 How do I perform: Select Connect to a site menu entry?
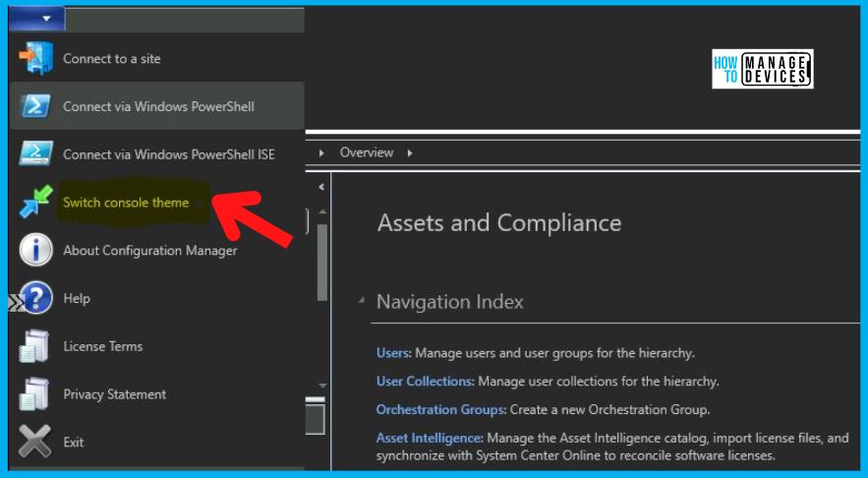pyautogui.click(x=112, y=59)
